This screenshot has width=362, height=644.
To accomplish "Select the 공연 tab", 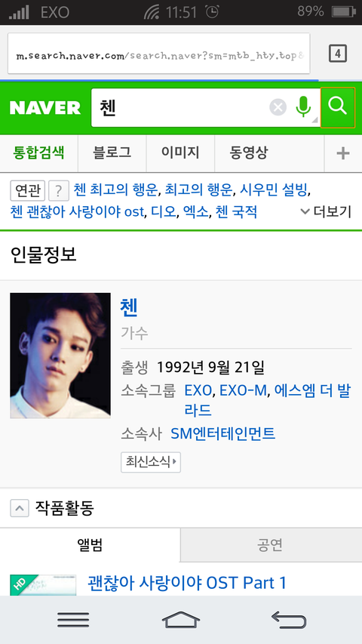I will pos(271,545).
